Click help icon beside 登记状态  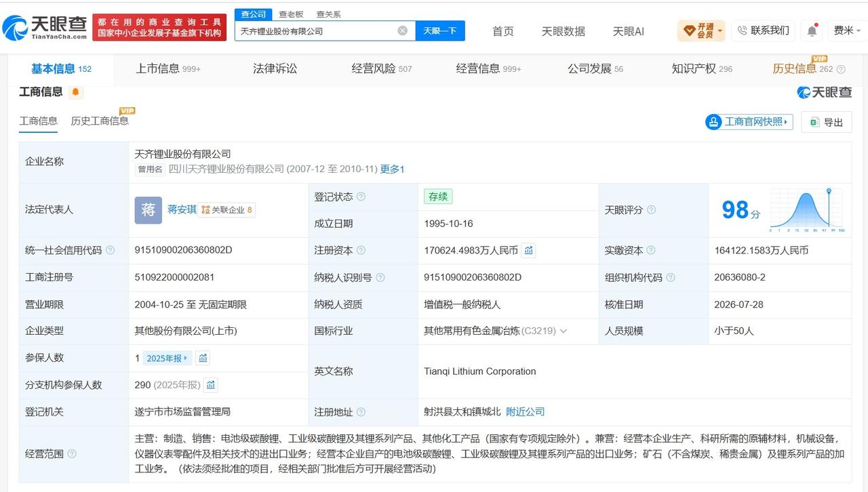(361, 197)
